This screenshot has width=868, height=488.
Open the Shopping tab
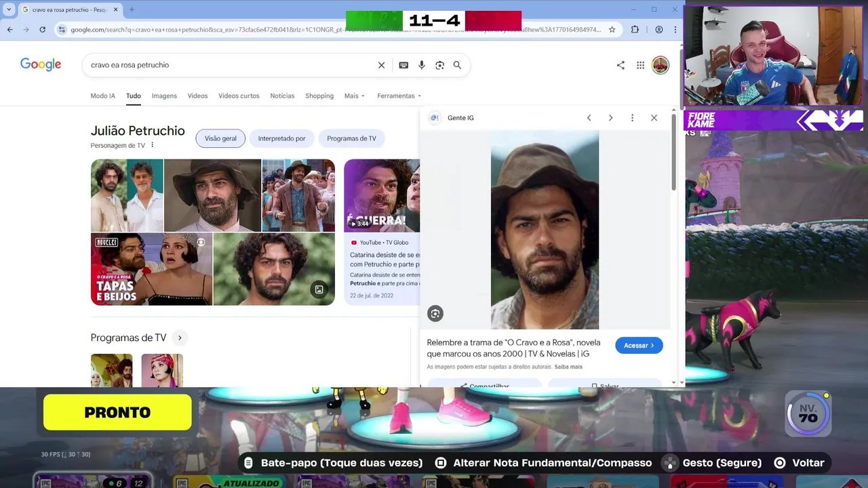[x=319, y=96]
